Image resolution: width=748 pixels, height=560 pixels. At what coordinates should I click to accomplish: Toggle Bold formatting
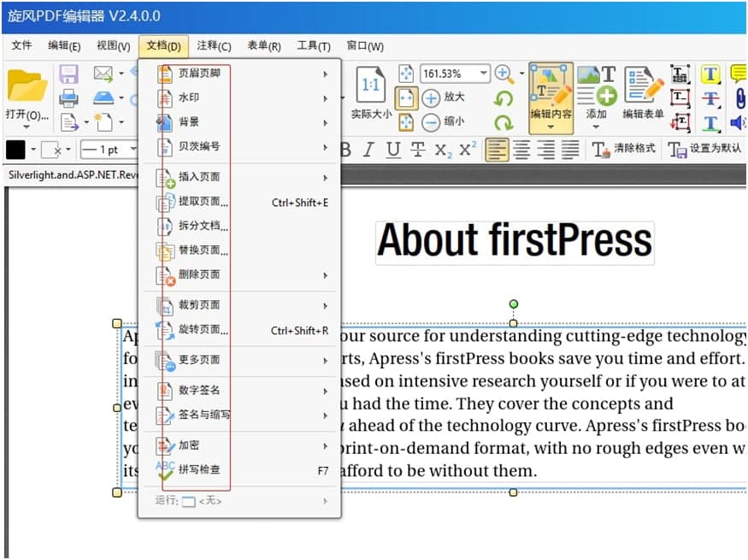point(346,150)
